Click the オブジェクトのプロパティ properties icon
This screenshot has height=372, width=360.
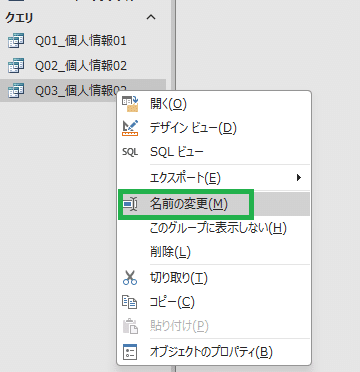coord(130,352)
